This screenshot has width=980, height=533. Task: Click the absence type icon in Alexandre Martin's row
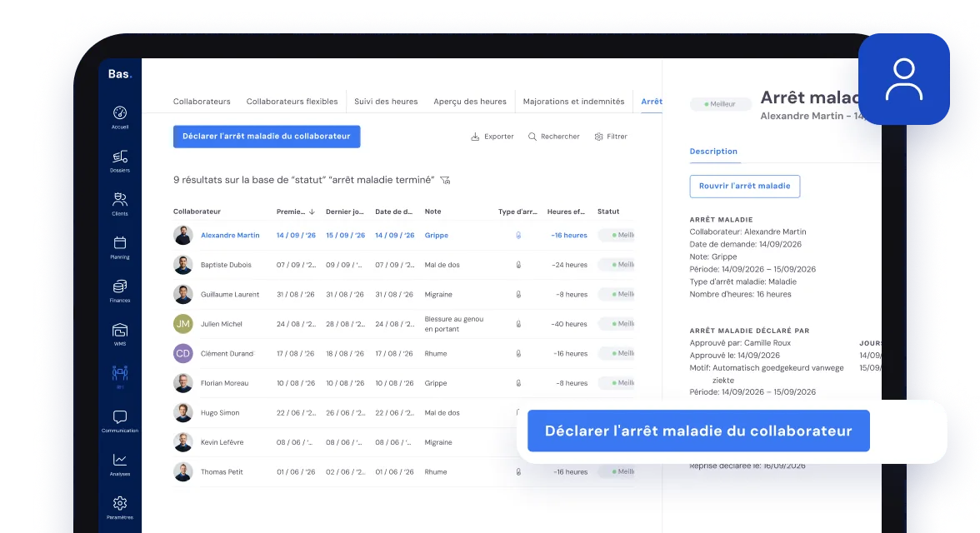[x=518, y=236]
